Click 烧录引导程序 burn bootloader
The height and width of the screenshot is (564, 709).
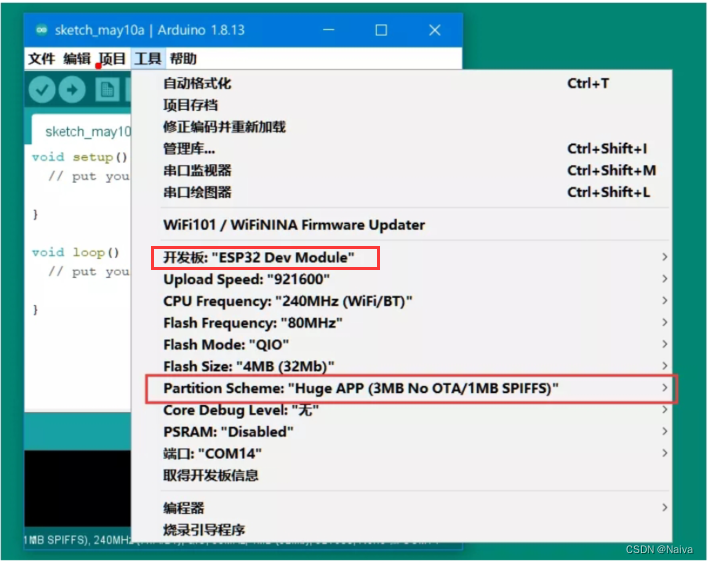(402, 530)
